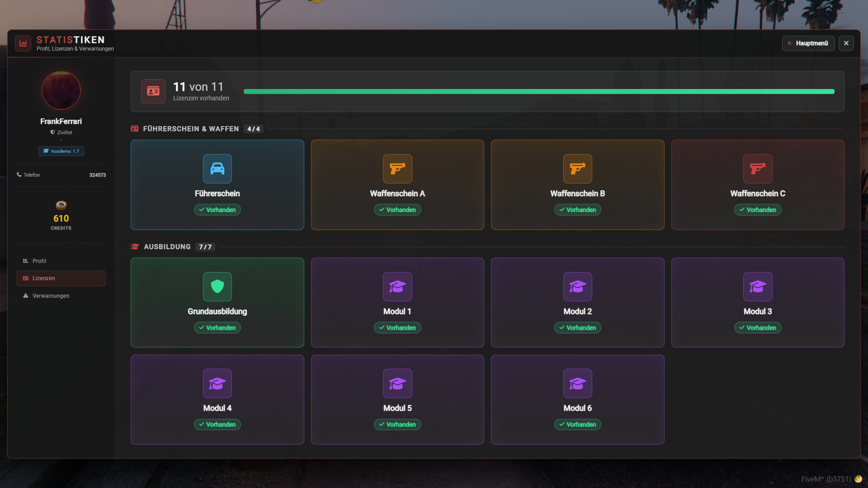This screenshot has height=488, width=868.
Task: Click the Vorhanden badge under Führerschein
Action: 217,210
